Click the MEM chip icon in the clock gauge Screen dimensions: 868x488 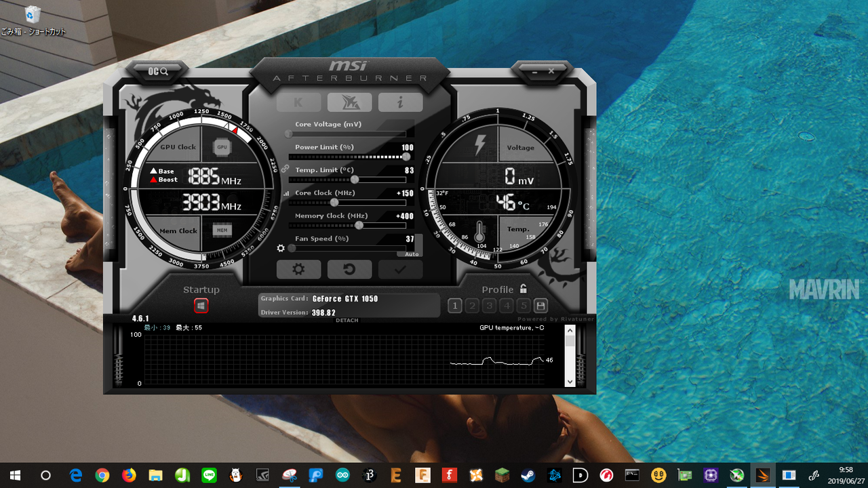pos(222,230)
